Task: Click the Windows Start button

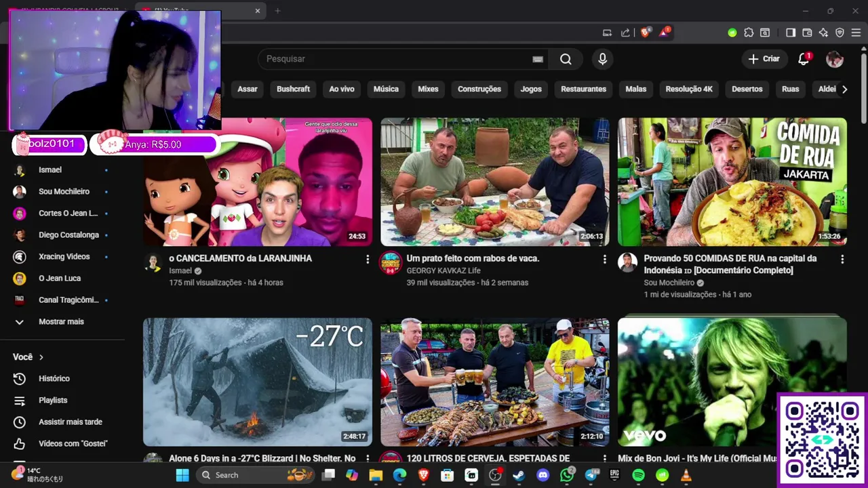Action: 182,475
